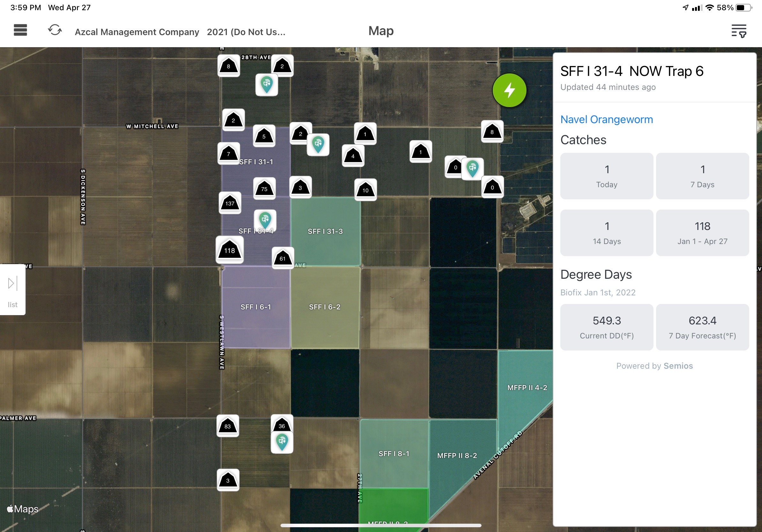Select the trap marker showing 137
Screen dimensions: 762x532
click(x=230, y=203)
